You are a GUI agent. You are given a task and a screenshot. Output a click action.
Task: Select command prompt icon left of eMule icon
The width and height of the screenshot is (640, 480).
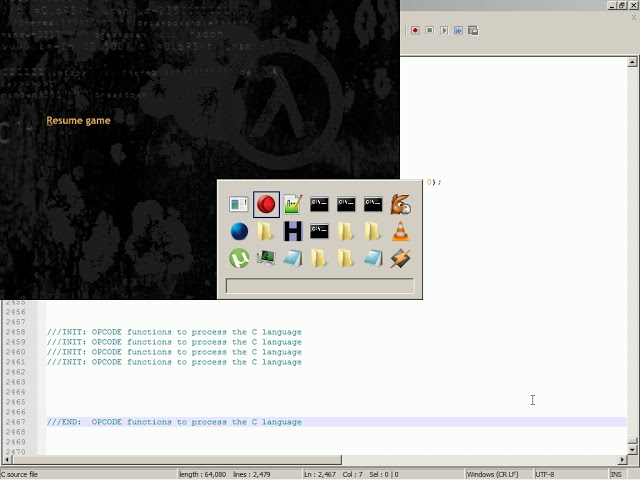[x=373, y=204]
